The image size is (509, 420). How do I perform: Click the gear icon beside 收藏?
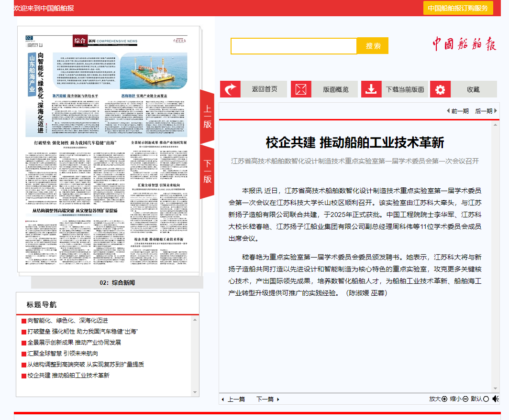tap(441, 89)
